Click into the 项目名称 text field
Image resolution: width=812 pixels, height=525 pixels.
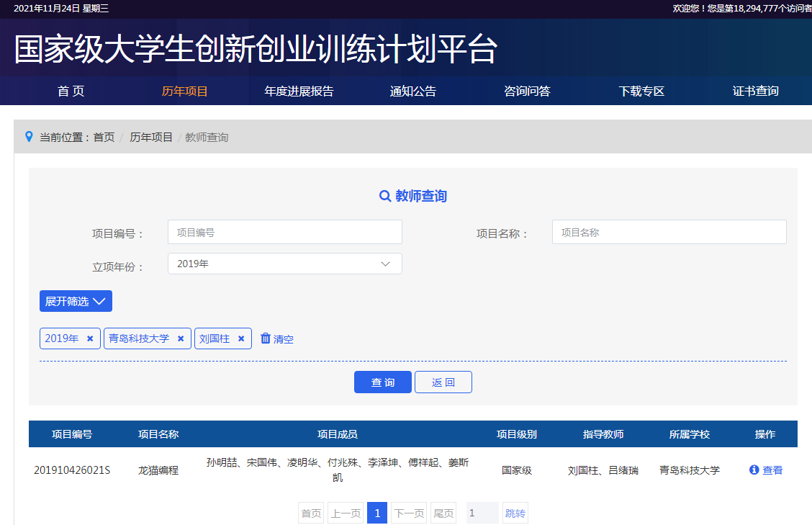click(669, 232)
